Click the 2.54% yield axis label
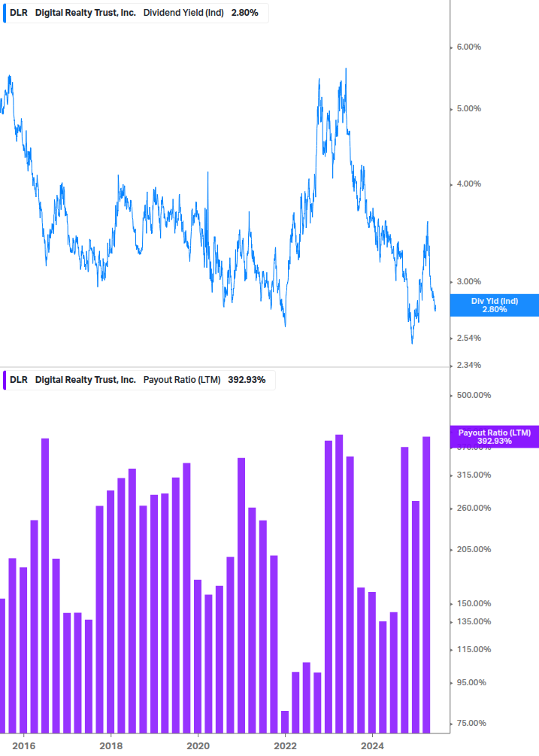 click(468, 338)
